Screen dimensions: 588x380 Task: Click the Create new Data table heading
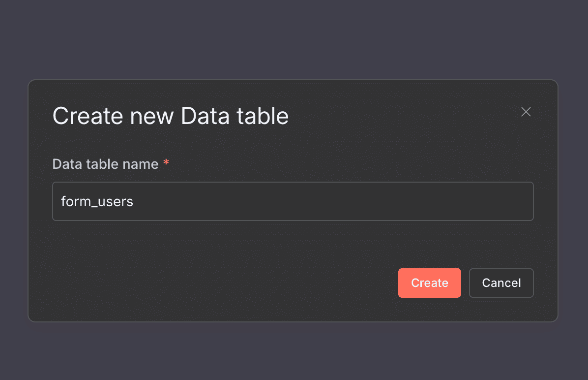(x=171, y=116)
